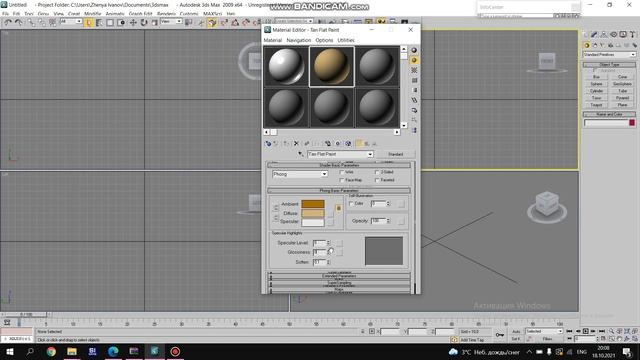
Task: Collapse the Phong Basic Parameters rollout
Action: click(x=339, y=191)
